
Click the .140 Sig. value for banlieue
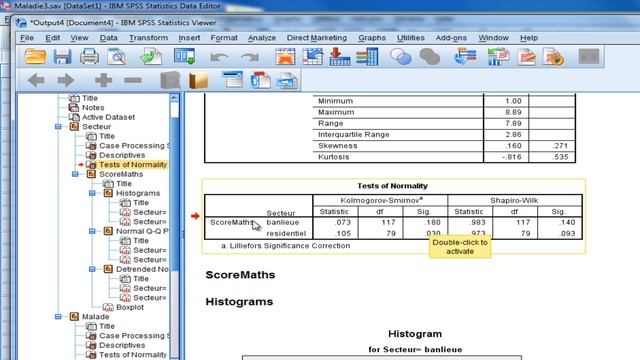[567, 222]
